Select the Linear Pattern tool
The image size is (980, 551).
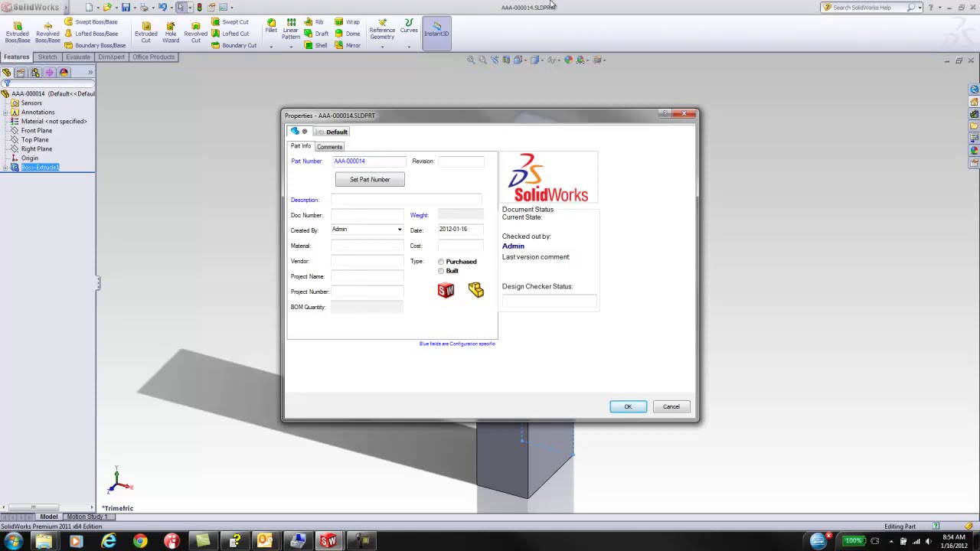[291, 29]
